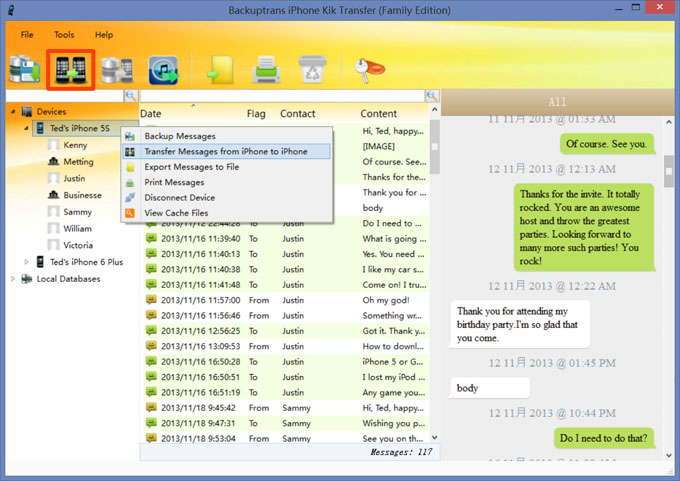Click the search icon above the message list

point(432,95)
